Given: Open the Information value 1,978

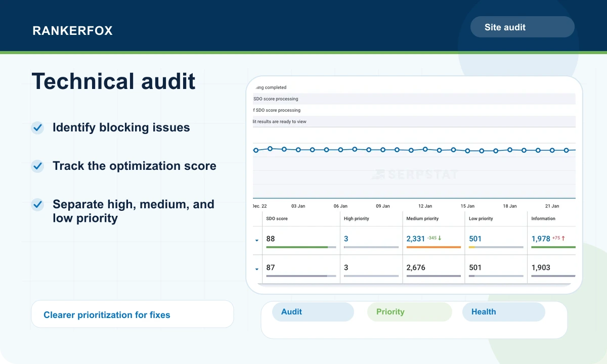Looking at the screenshot, I should tap(541, 239).
